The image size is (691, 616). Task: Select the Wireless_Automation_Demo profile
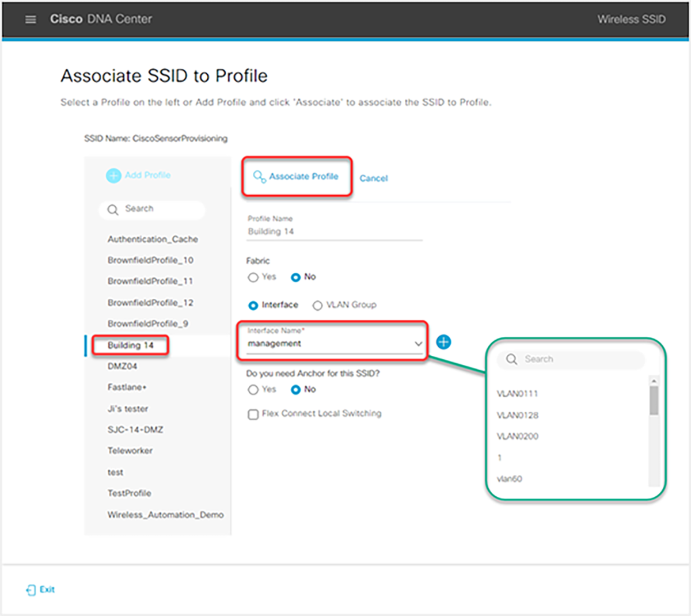(166, 515)
